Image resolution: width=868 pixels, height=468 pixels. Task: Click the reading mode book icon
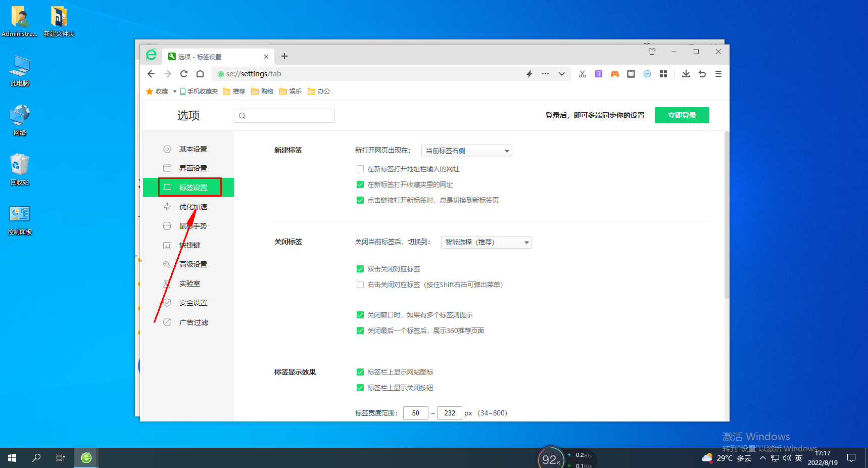631,74
